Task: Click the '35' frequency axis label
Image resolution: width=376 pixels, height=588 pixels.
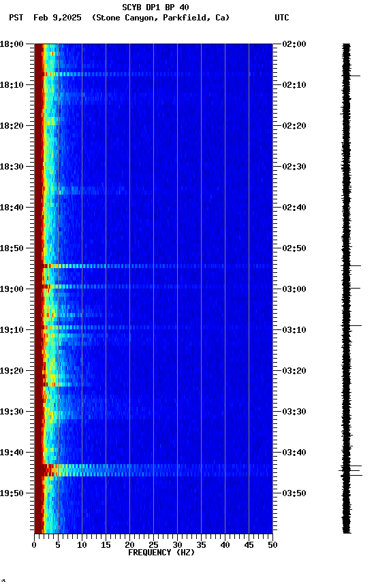Action: click(201, 545)
